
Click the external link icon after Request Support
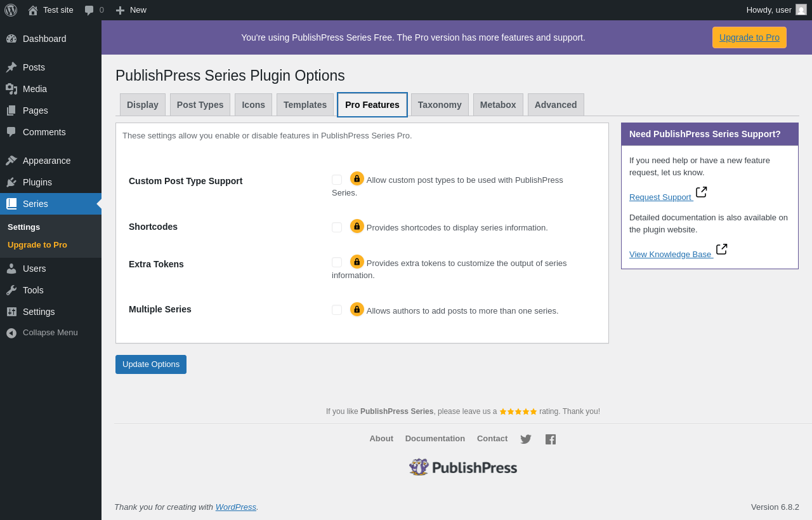[701, 192]
